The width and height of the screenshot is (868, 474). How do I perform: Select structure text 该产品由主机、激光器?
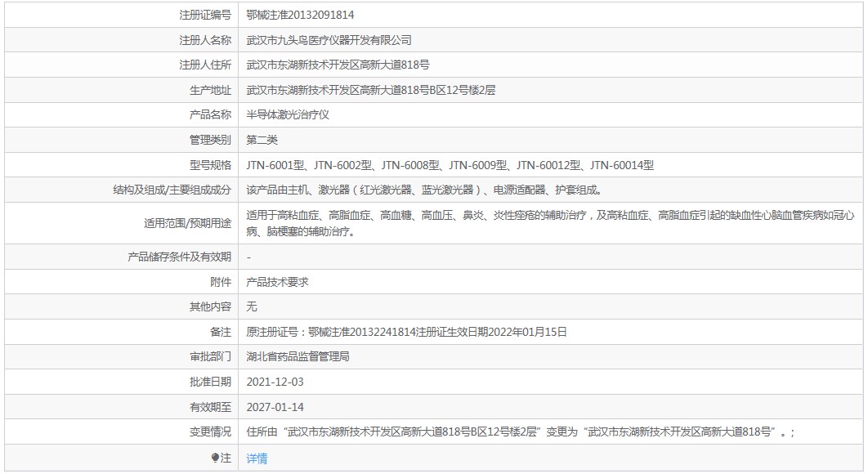pyautogui.click(x=427, y=190)
